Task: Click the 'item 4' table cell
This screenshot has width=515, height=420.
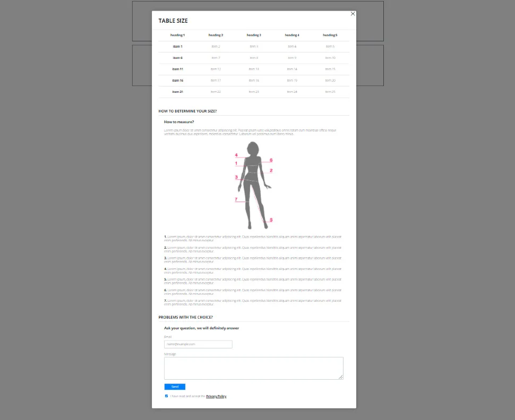Action: pos(292,47)
